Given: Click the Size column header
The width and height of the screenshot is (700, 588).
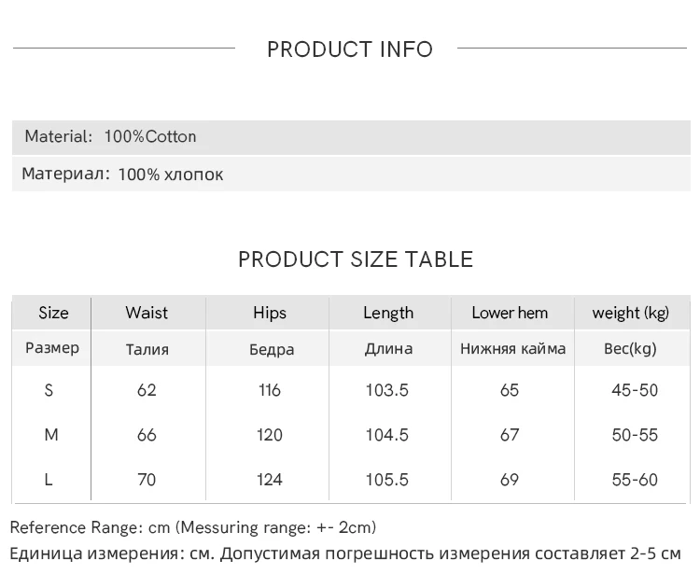Looking at the screenshot, I should (x=53, y=313).
